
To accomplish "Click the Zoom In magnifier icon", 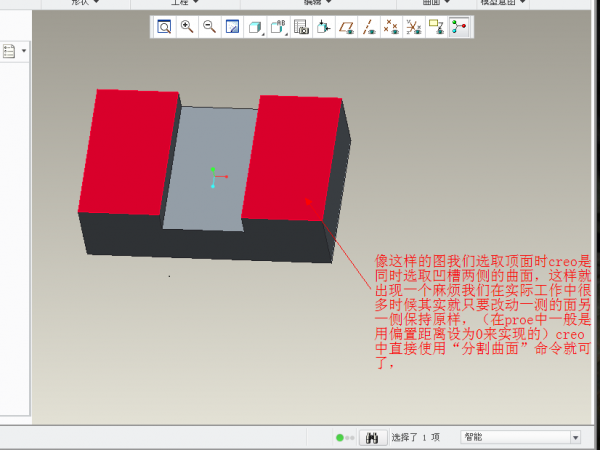I will point(187,28).
